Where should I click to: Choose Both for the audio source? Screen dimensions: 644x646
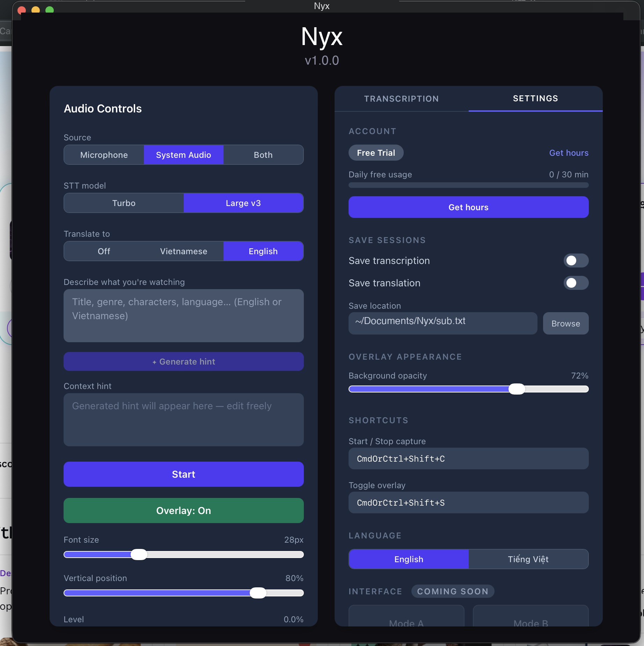[x=263, y=155]
